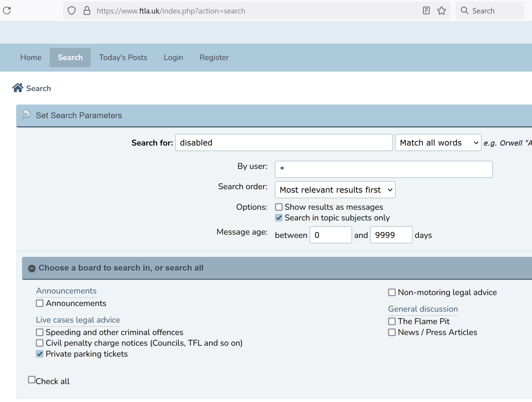Open the Search order dropdown
Viewport: 532px width, 402px height.
[335, 190]
